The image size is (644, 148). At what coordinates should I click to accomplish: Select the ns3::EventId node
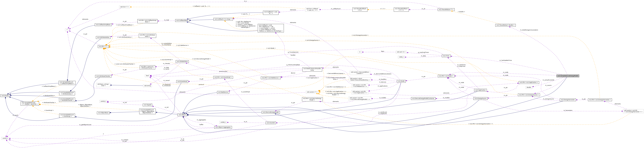[x=271, y=123]
